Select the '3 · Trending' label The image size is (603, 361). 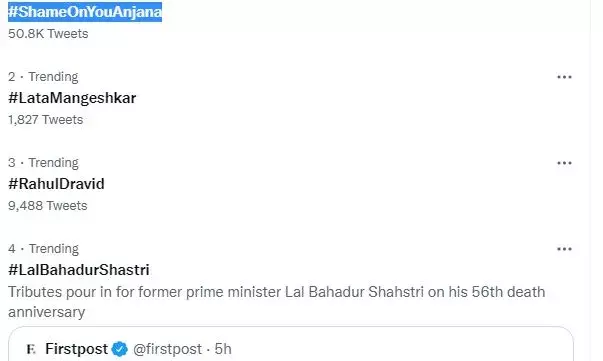43,163
